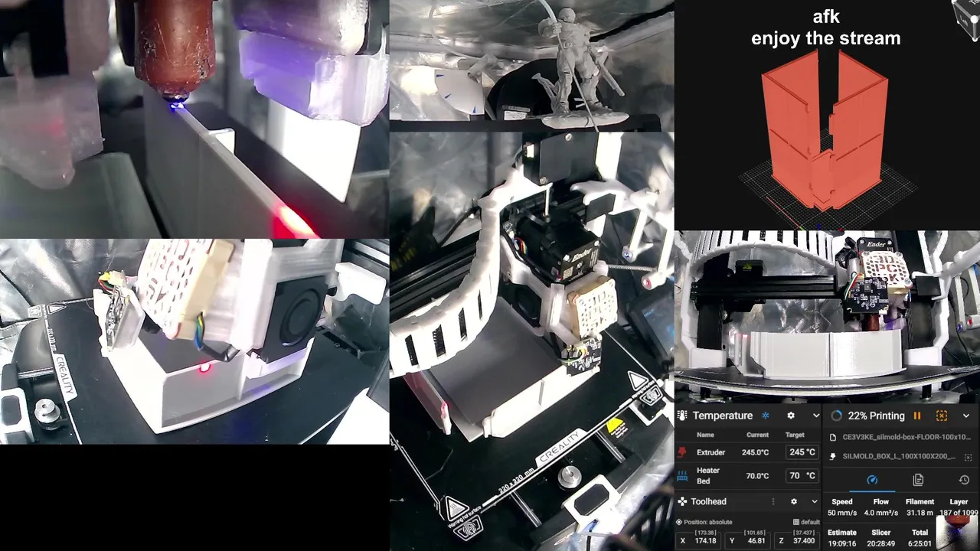Switch to the files tab
This screenshot has height=551, width=980.
tap(918, 480)
